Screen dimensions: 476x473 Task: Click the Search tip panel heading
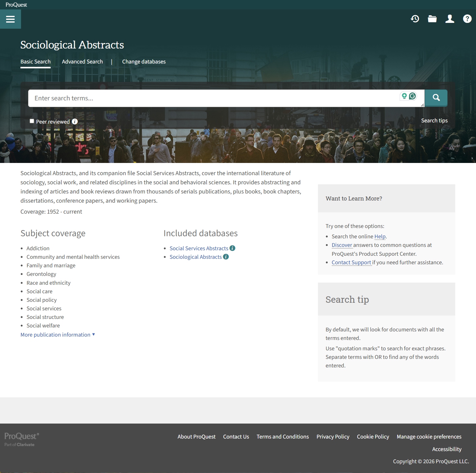click(347, 299)
